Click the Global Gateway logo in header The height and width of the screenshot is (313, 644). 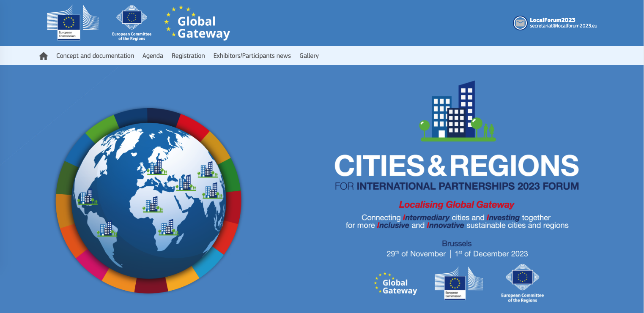197,23
